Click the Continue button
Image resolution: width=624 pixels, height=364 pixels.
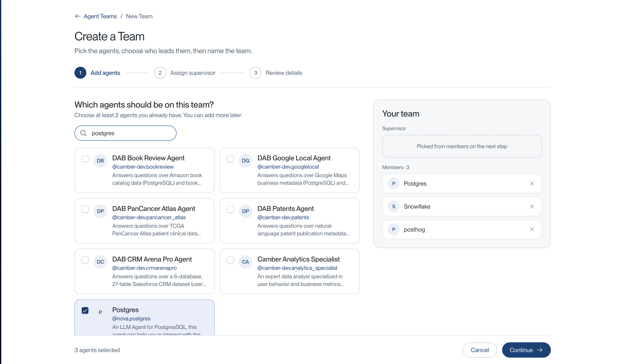pyautogui.click(x=526, y=350)
